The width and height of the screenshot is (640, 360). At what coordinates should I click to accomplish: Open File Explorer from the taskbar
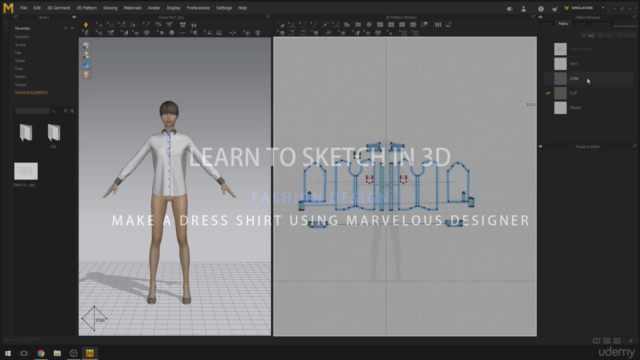click(x=57, y=353)
